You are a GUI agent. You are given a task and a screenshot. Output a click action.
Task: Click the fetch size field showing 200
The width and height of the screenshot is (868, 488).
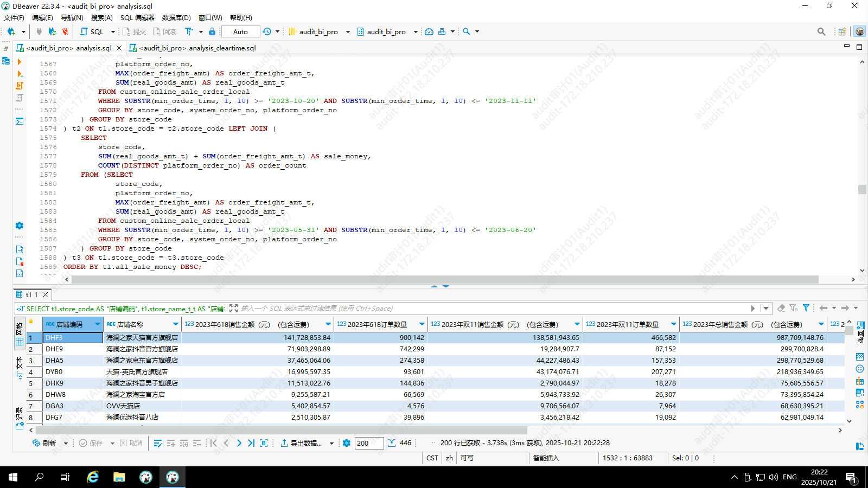369,443
